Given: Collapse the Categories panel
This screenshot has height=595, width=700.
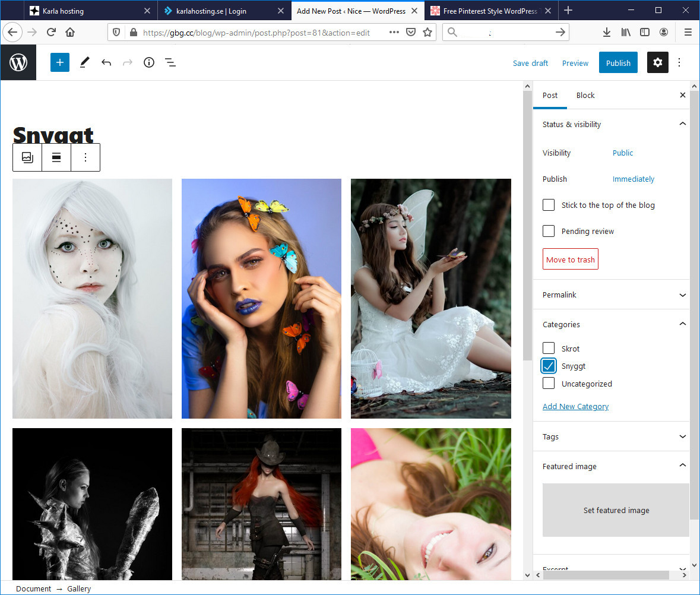Looking at the screenshot, I should click(x=683, y=324).
